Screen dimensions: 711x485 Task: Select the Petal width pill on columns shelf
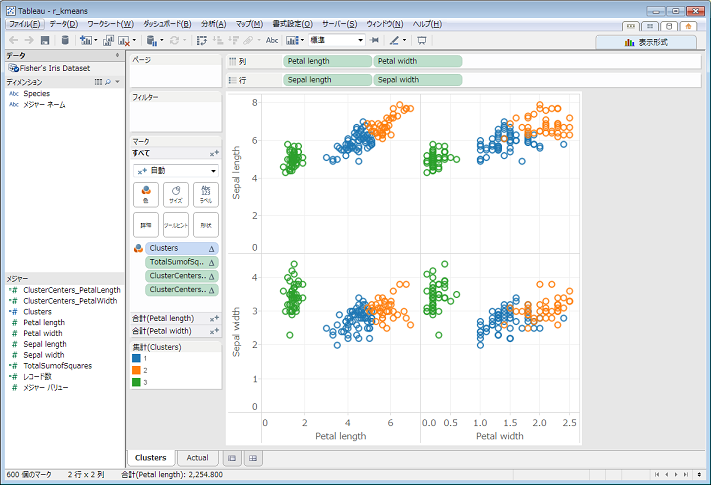tap(418, 61)
